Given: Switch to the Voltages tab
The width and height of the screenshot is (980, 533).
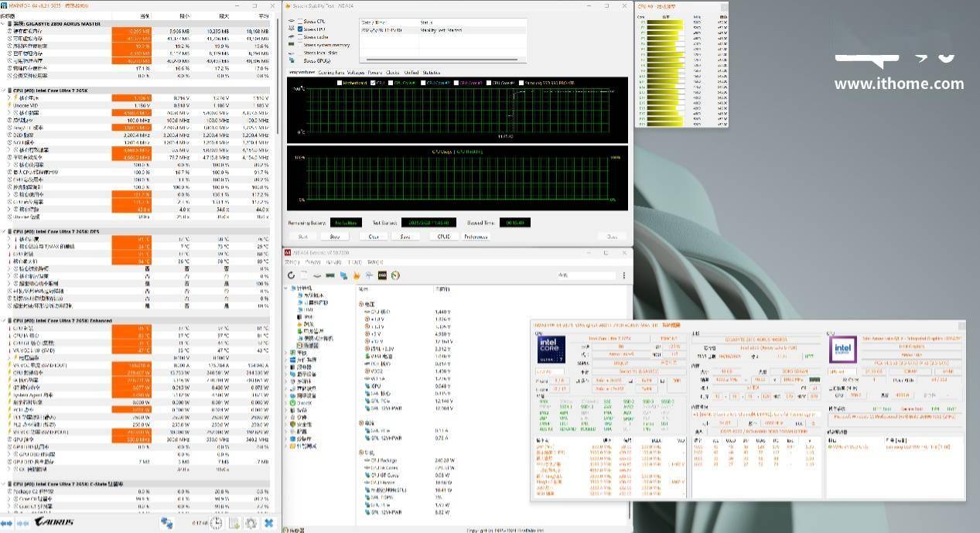Looking at the screenshot, I should pos(356,72).
